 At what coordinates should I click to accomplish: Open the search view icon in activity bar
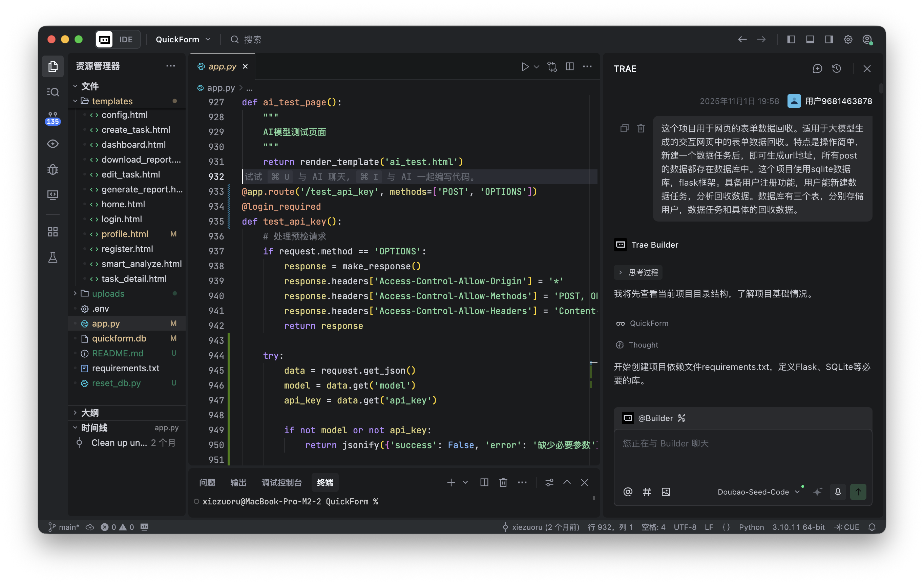coord(53,92)
